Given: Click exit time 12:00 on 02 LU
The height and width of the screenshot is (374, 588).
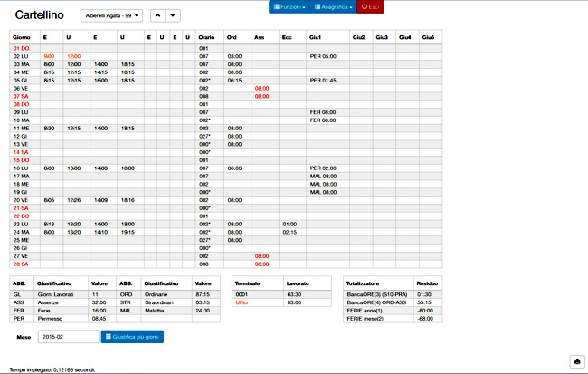Looking at the screenshot, I should pyautogui.click(x=74, y=56).
